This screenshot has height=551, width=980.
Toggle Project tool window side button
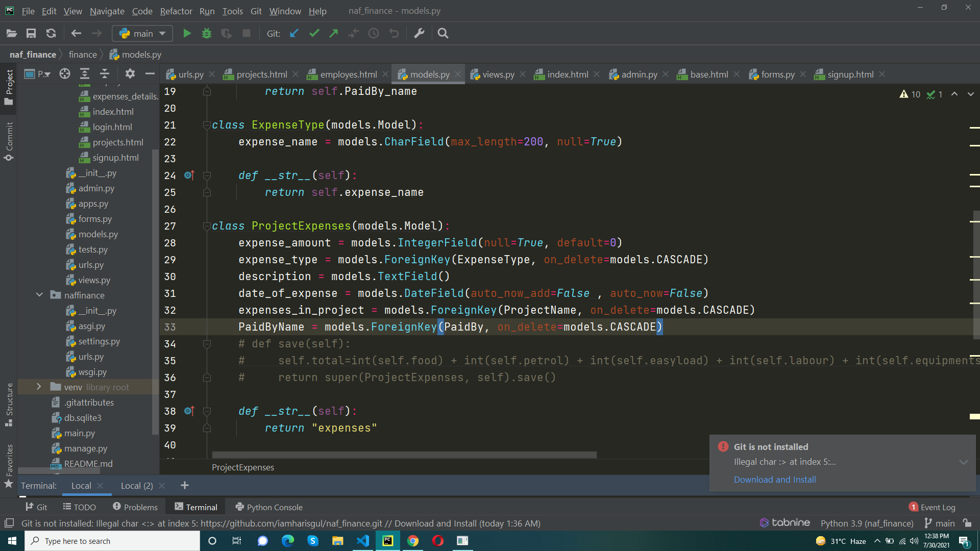tap(9, 87)
